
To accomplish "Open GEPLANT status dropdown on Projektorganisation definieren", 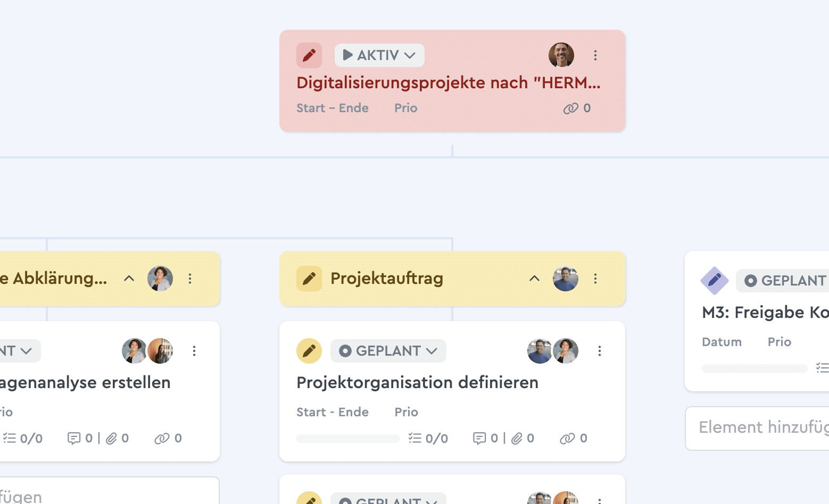I will (388, 351).
